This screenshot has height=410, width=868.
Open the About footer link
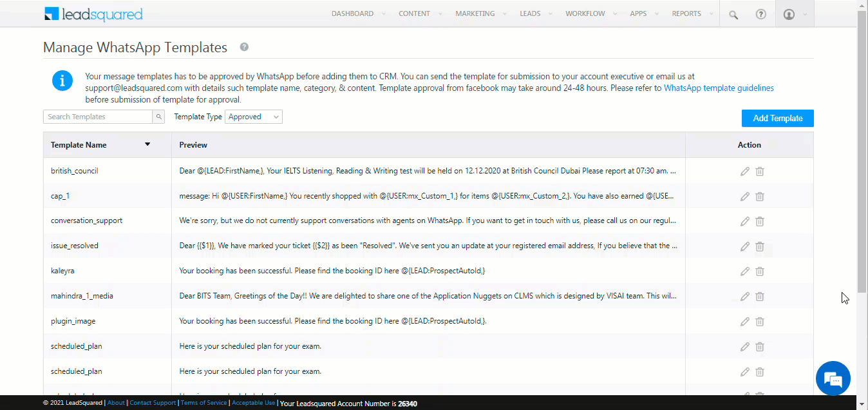[x=116, y=403]
